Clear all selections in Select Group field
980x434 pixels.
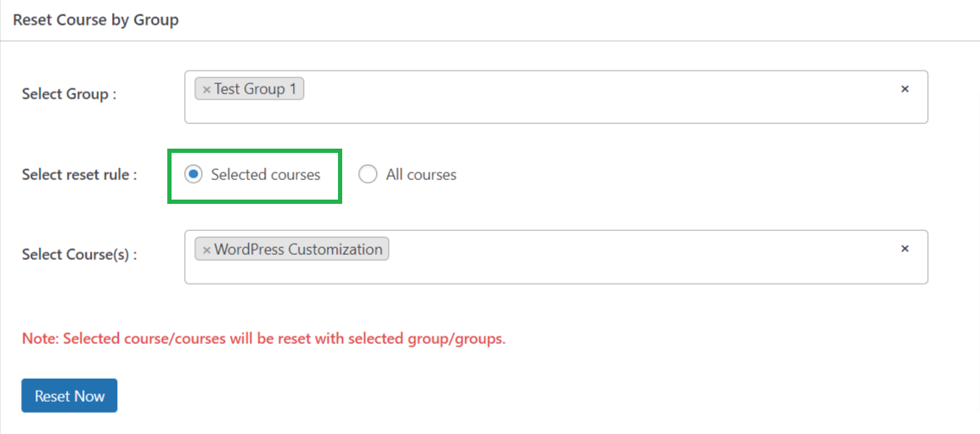(904, 89)
